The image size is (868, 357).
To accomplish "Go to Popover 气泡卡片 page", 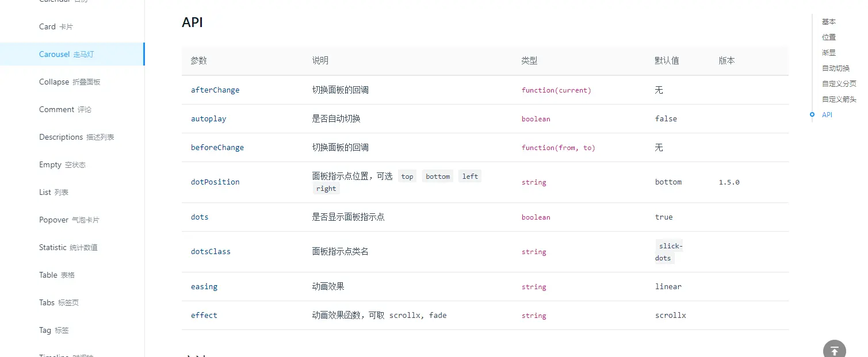I will [69, 220].
